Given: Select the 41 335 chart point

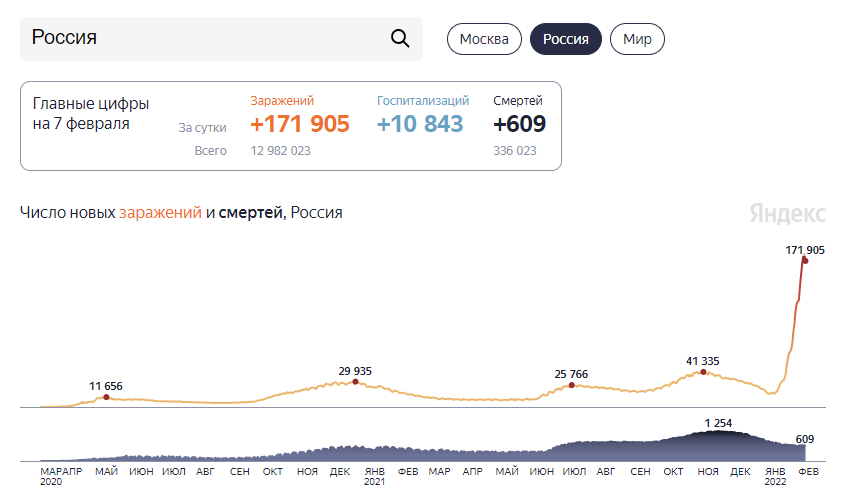Looking at the screenshot, I should click(703, 372).
